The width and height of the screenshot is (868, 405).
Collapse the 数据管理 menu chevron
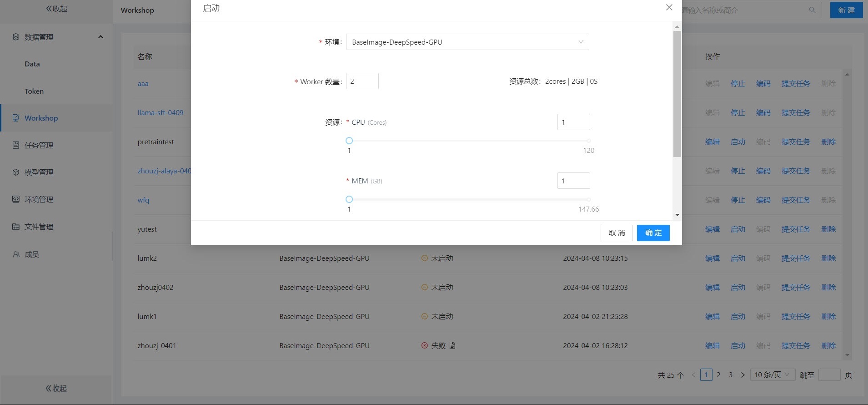(100, 37)
